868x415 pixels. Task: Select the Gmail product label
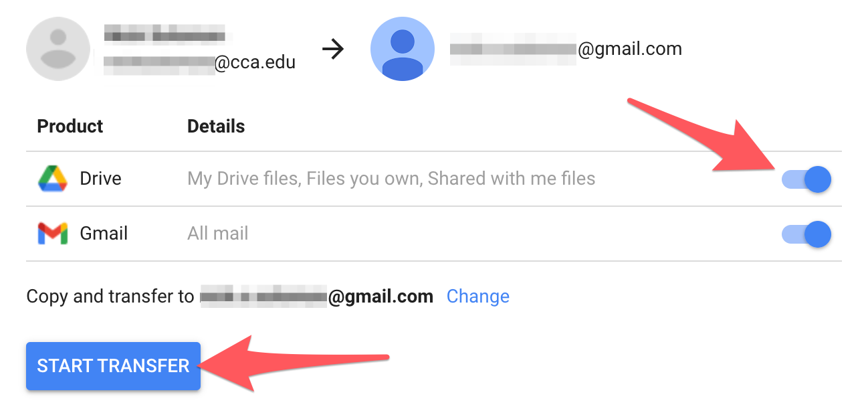(x=104, y=234)
